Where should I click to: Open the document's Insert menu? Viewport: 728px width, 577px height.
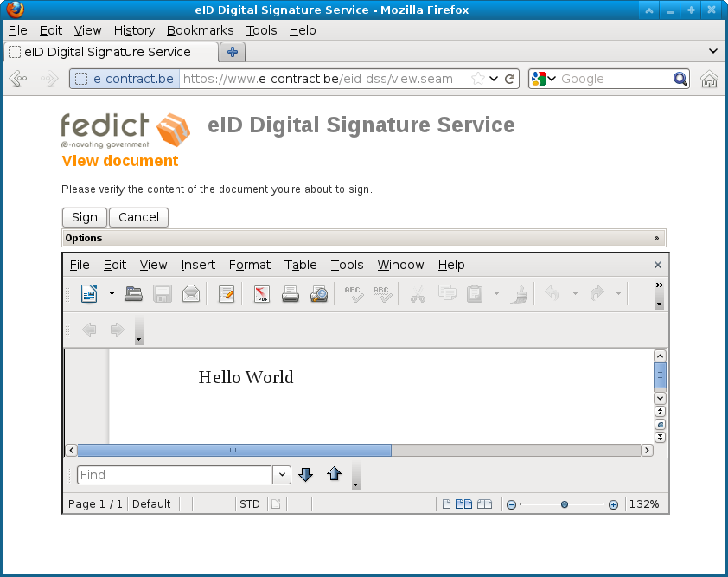[198, 265]
